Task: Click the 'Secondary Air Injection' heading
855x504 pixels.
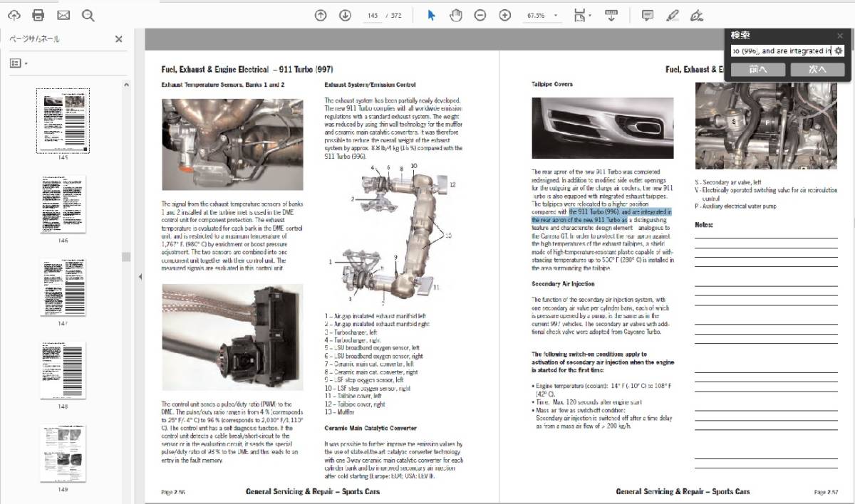Action: (x=563, y=284)
